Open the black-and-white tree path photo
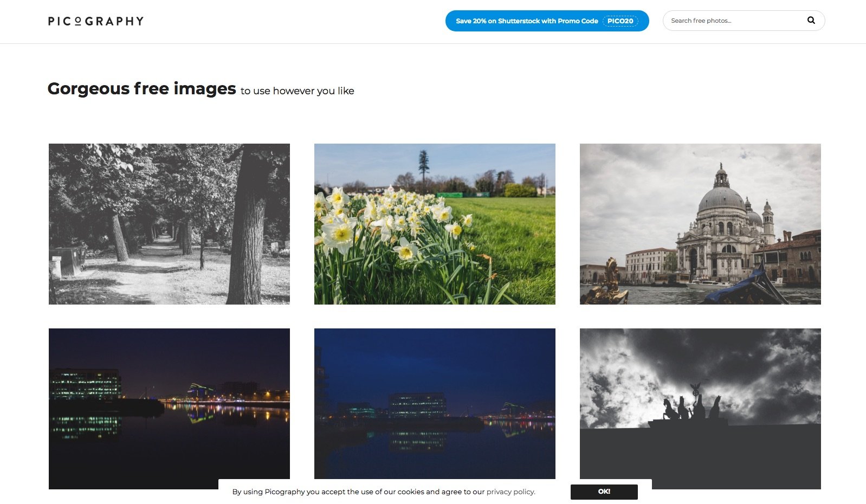 169,224
